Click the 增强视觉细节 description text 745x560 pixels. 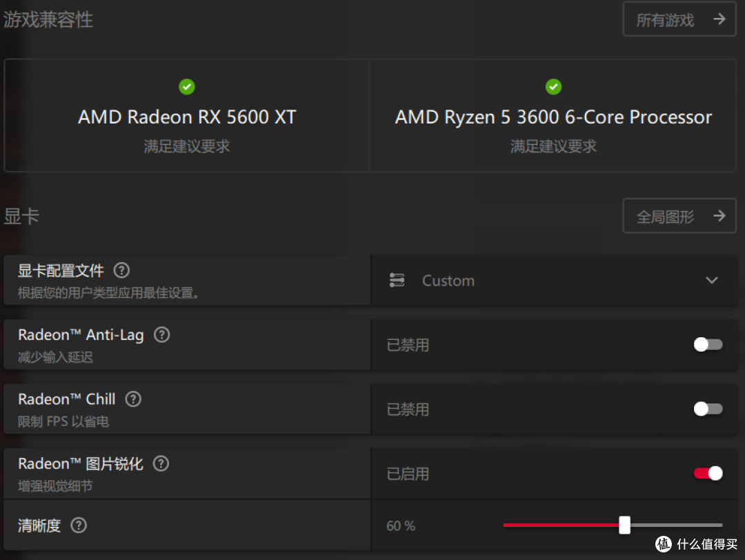55,486
